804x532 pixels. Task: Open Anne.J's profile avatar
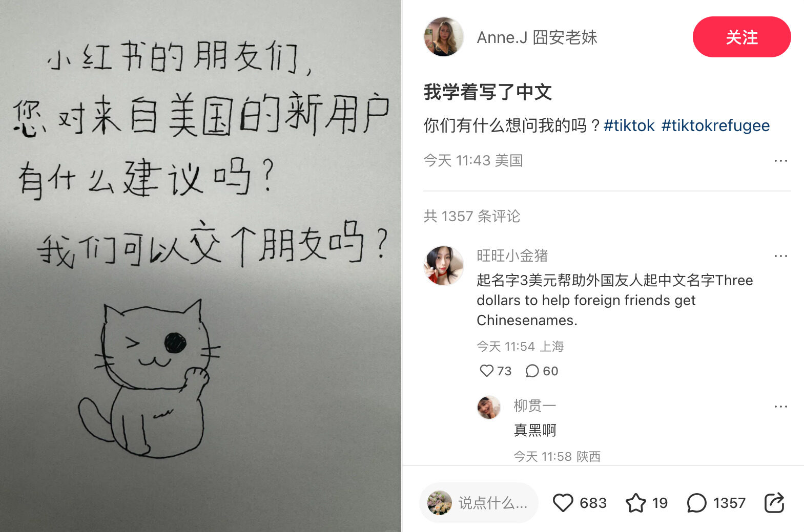pos(443,37)
